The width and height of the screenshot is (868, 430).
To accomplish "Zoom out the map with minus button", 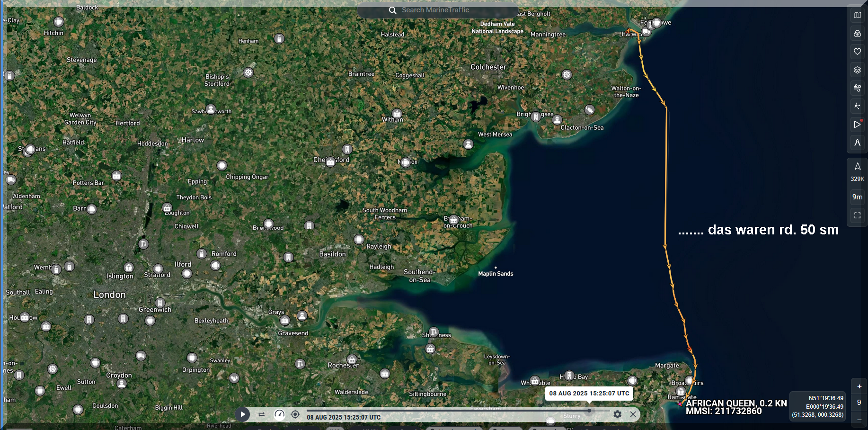I will pos(859,420).
